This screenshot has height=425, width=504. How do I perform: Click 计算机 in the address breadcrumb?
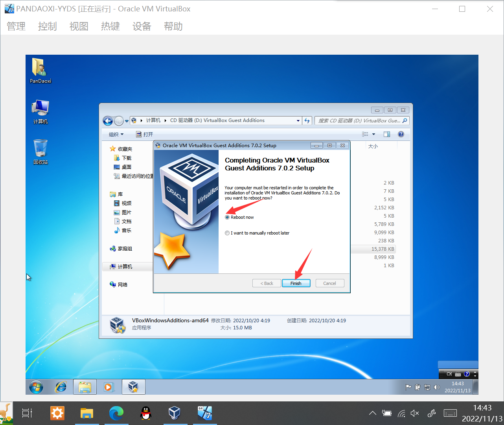pos(153,120)
